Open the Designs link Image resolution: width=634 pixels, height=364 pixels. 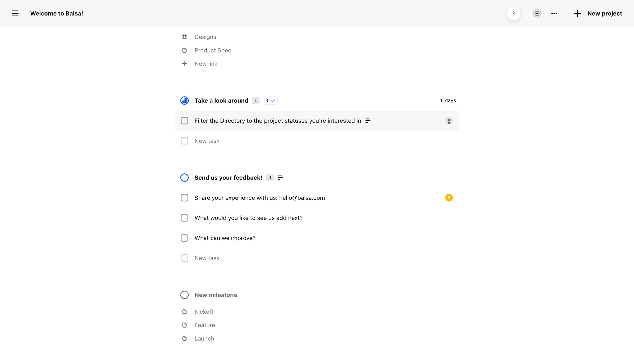click(x=205, y=37)
